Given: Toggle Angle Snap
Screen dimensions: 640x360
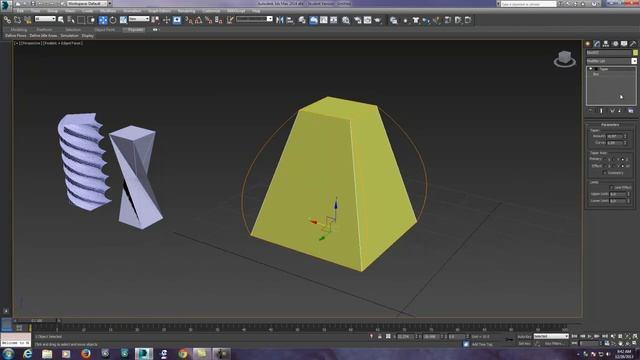Looking at the screenshot, I should 199,20.
